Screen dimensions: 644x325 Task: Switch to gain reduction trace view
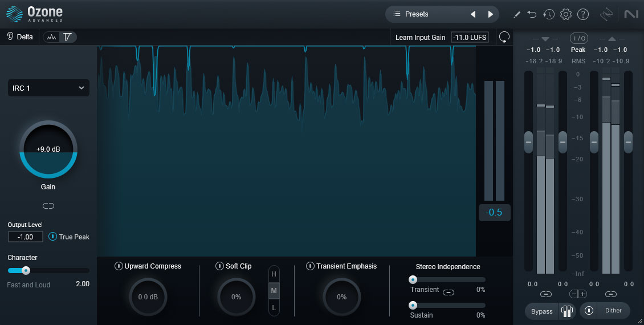tap(68, 37)
